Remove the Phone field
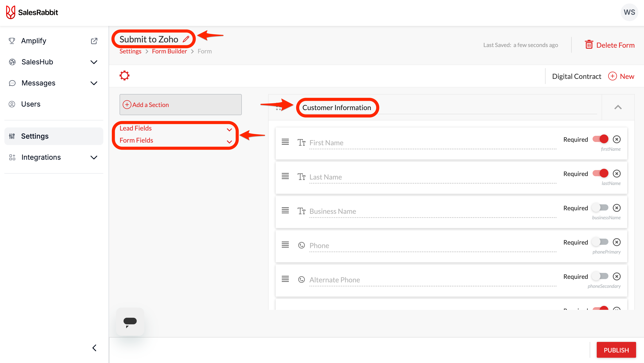 pos(617,242)
